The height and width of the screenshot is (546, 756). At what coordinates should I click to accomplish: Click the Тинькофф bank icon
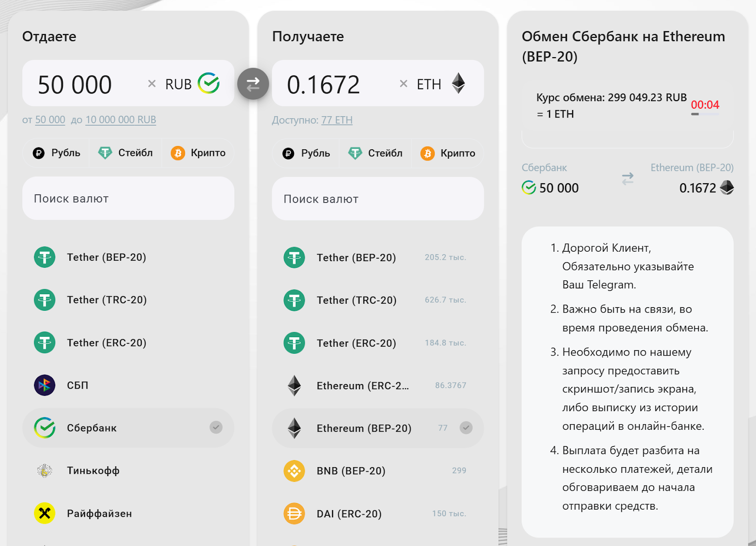[44, 470]
